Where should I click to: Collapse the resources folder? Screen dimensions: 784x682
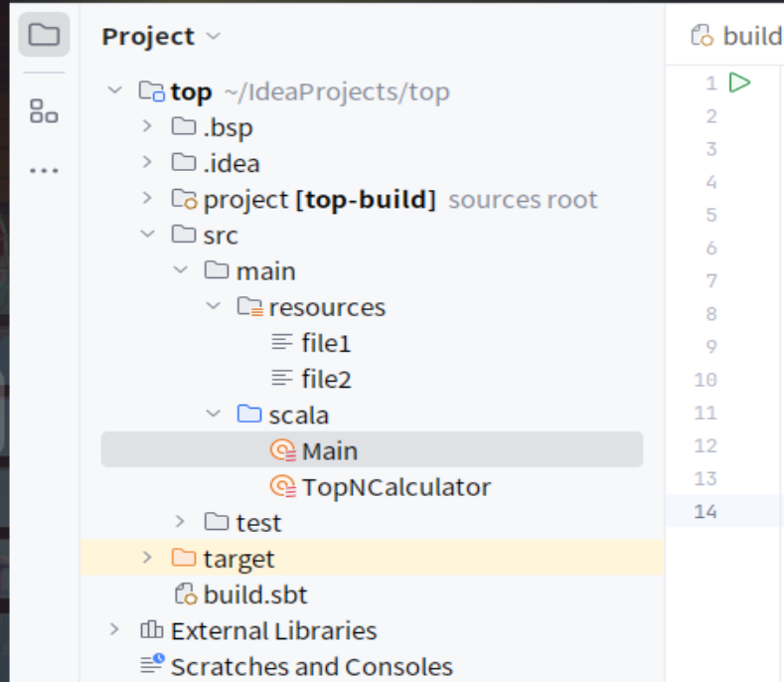[214, 305]
